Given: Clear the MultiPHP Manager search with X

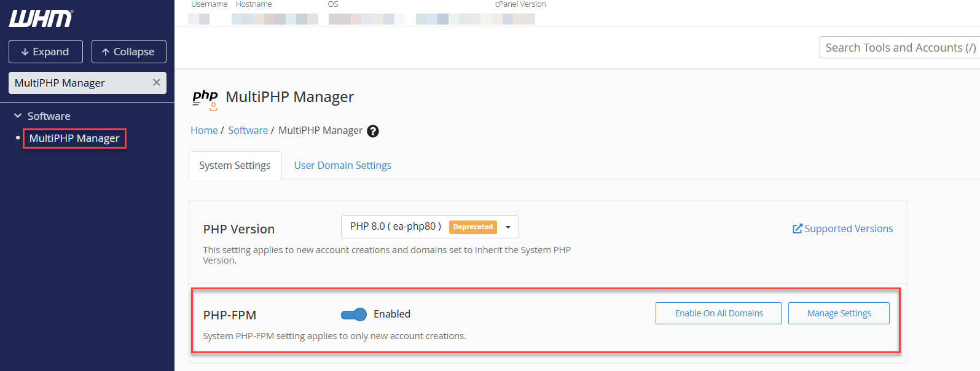Looking at the screenshot, I should pos(157,82).
